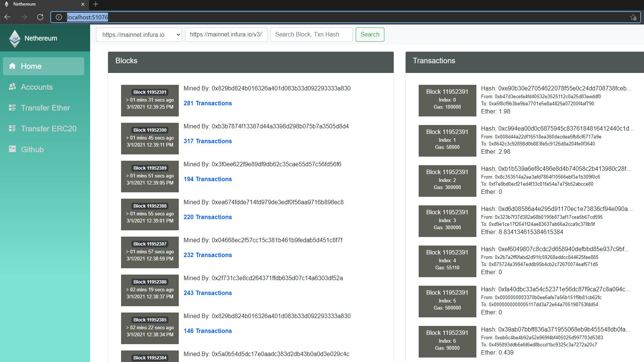The width and height of the screenshot is (644, 362).
Task: Click the Nethereum tab favicon
Action: 7,4
